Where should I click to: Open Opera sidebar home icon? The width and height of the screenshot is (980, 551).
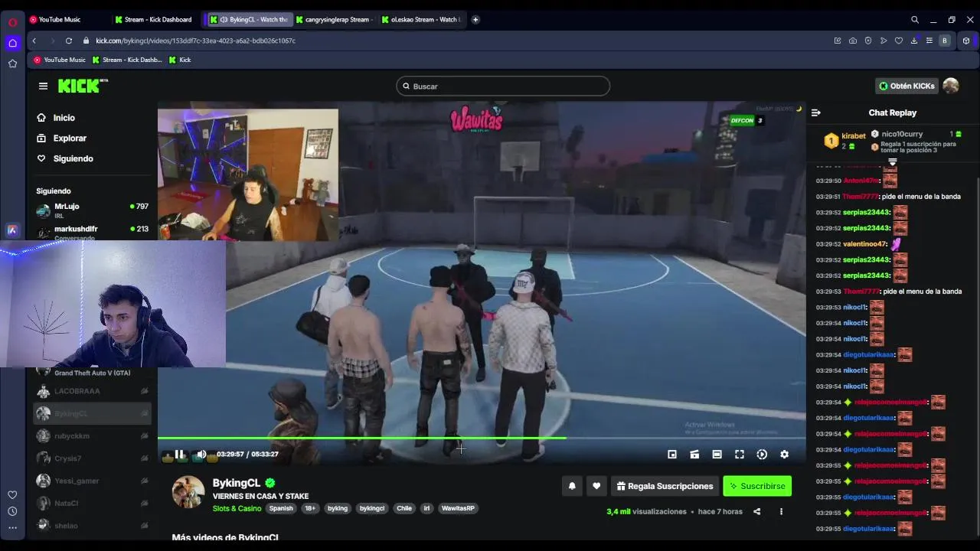click(12, 43)
